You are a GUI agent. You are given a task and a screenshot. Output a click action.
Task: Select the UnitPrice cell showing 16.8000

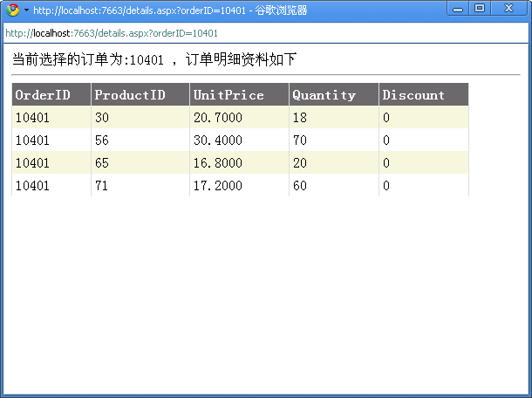pyautogui.click(x=218, y=163)
